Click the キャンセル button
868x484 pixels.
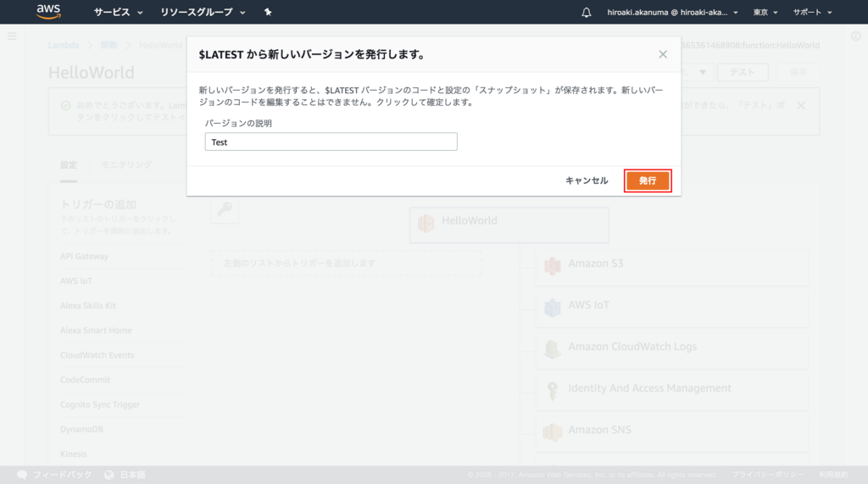click(x=587, y=181)
